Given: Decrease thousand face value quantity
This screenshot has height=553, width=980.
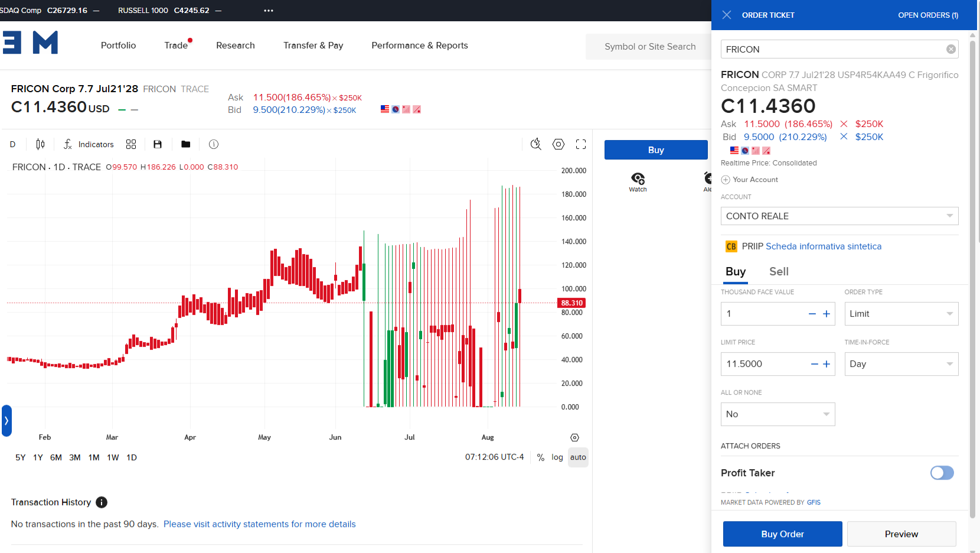Looking at the screenshot, I should click(x=812, y=314).
